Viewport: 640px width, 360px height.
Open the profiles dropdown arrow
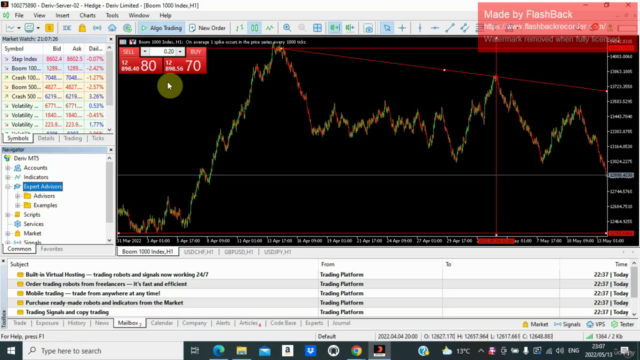(38, 28)
